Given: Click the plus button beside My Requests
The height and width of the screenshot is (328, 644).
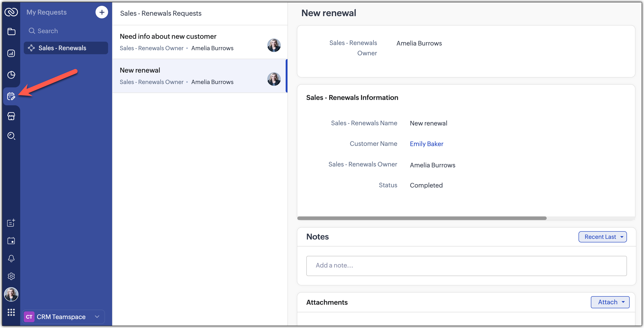Looking at the screenshot, I should (x=102, y=12).
